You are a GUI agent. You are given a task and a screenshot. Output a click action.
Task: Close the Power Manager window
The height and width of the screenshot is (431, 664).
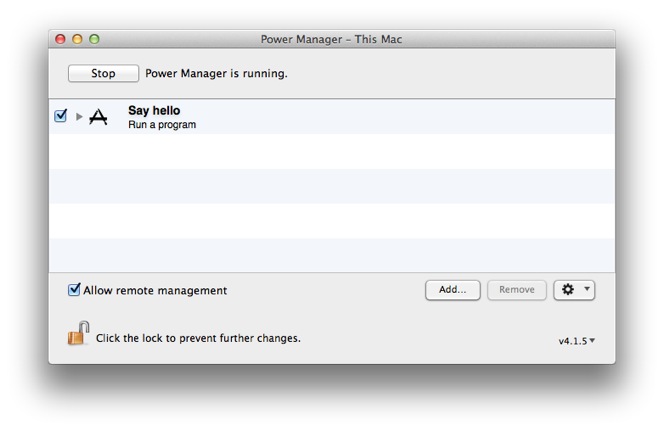61,39
